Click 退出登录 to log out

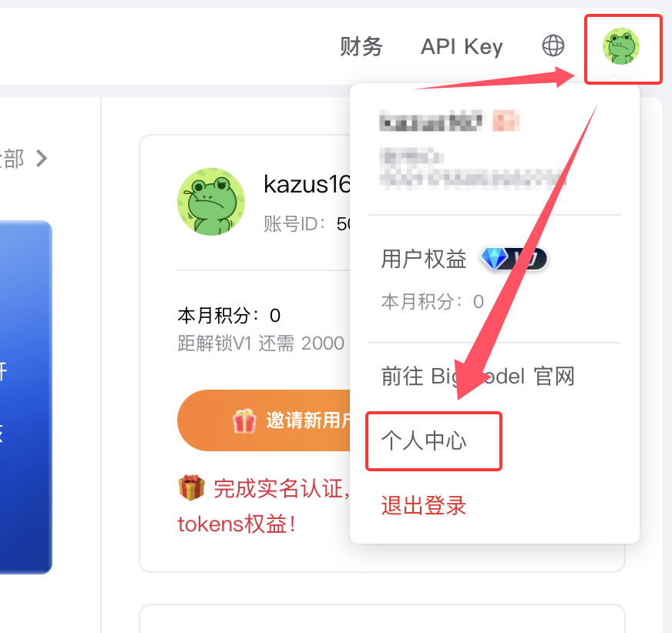coord(423,505)
